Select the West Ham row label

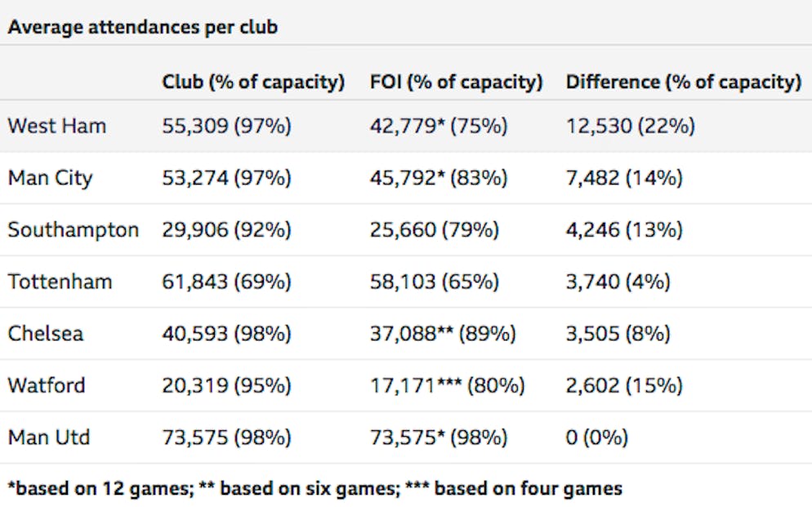[57, 126]
